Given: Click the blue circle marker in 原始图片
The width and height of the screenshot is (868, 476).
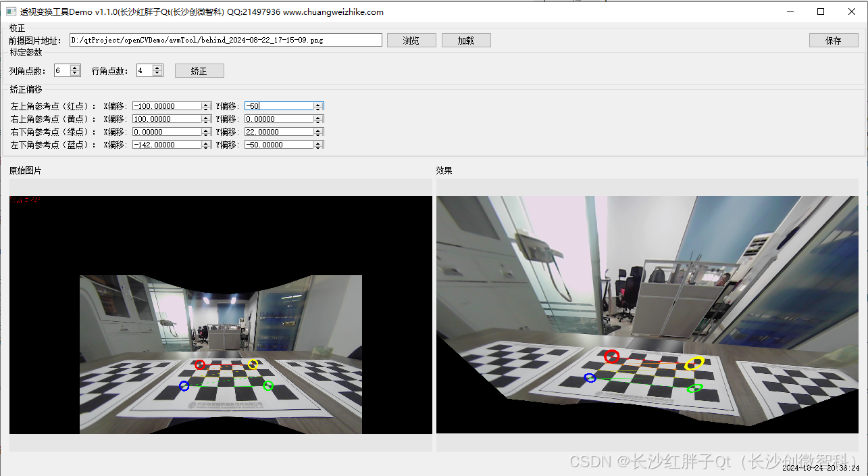Looking at the screenshot, I should point(184,385).
